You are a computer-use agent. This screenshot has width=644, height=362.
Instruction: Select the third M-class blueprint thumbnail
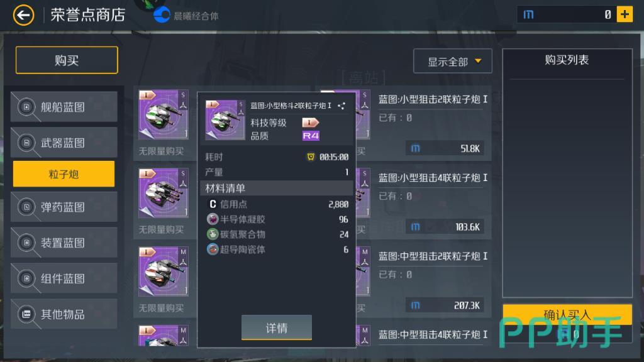click(x=164, y=271)
